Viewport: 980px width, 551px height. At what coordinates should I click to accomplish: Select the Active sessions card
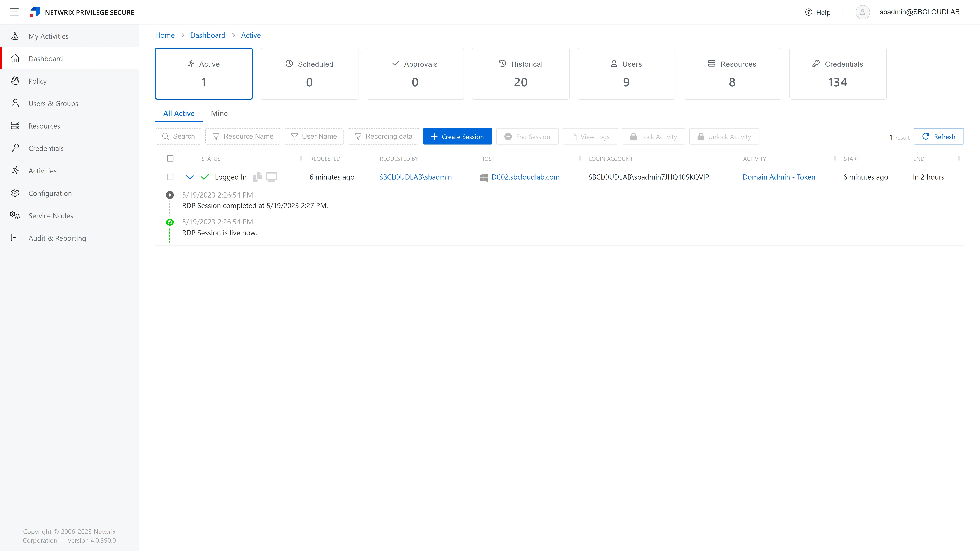point(204,73)
